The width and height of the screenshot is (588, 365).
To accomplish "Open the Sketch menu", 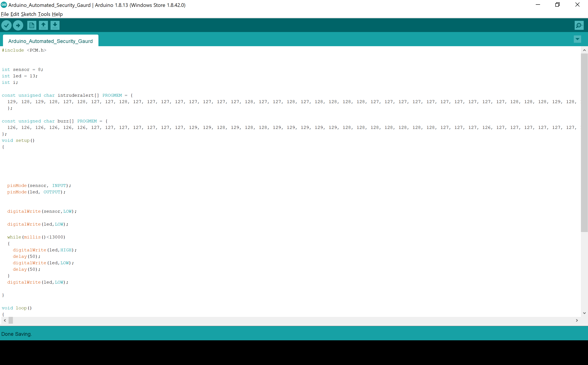I will pos(28,14).
